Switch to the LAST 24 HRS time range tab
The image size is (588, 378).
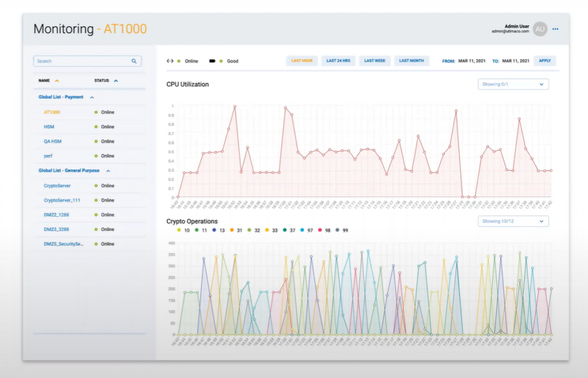(338, 60)
